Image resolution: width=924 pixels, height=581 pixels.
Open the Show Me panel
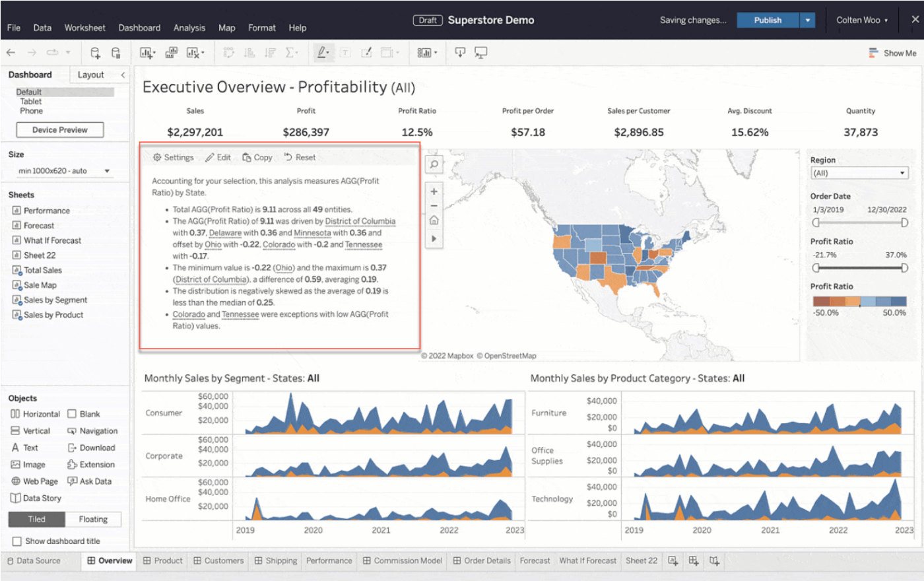point(892,53)
